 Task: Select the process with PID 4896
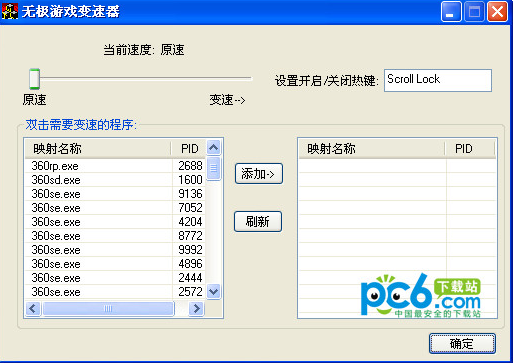click(115, 264)
